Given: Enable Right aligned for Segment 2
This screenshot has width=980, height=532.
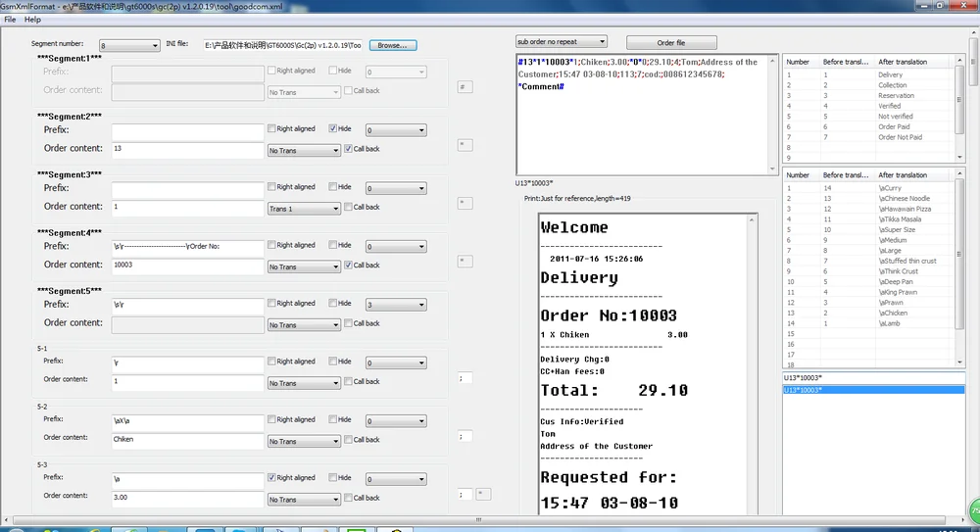Looking at the screenshot, I should pos(271,128).
